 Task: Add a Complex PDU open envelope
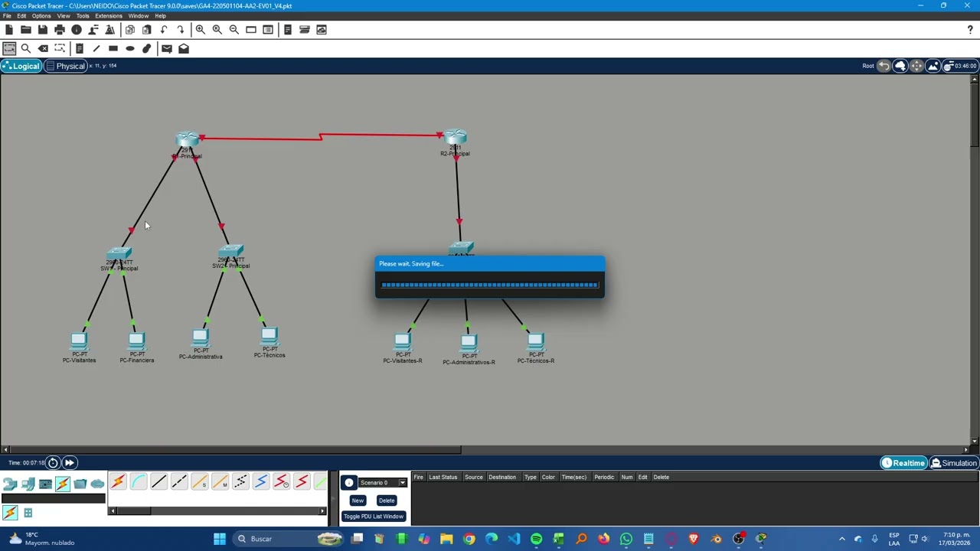[x=183, y=48]
